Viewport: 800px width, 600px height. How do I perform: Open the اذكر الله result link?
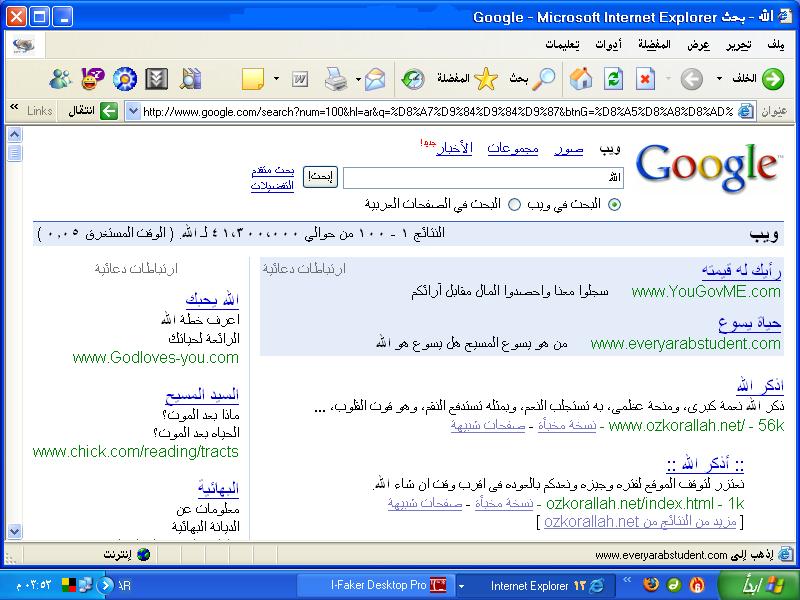click(760, 386)
